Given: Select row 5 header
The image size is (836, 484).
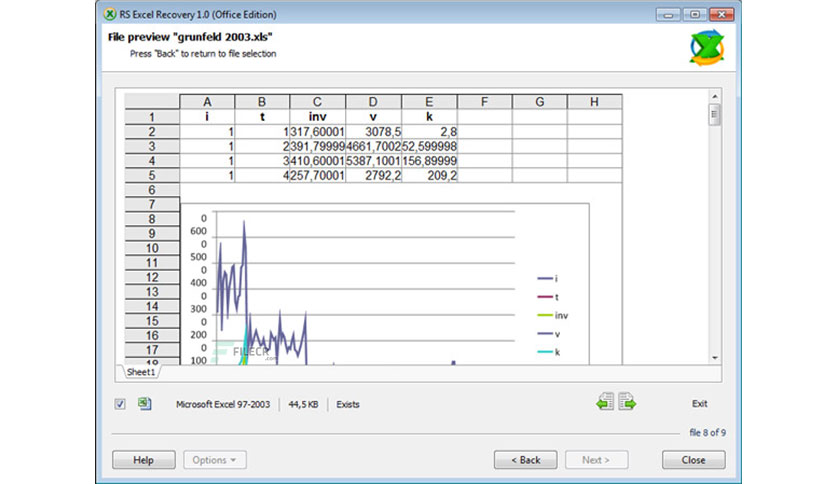Looking at the screenshot, I should tap(152, 175).
